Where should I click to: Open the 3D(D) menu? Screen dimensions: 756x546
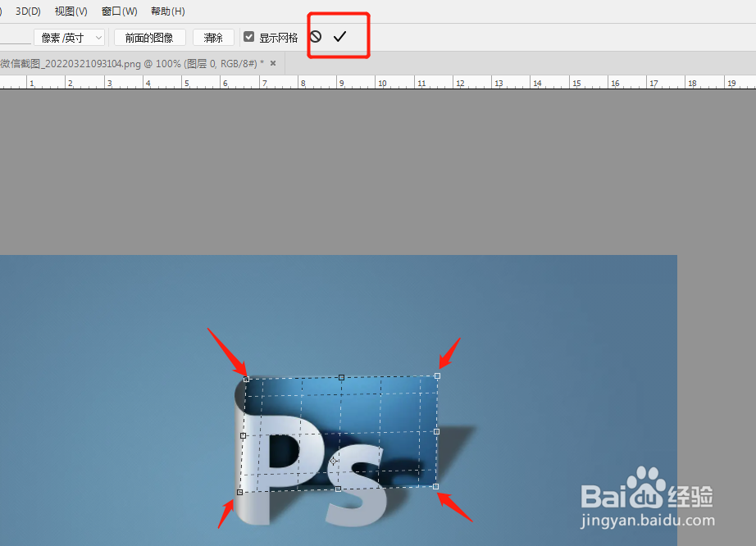click(x=28, y=11)
